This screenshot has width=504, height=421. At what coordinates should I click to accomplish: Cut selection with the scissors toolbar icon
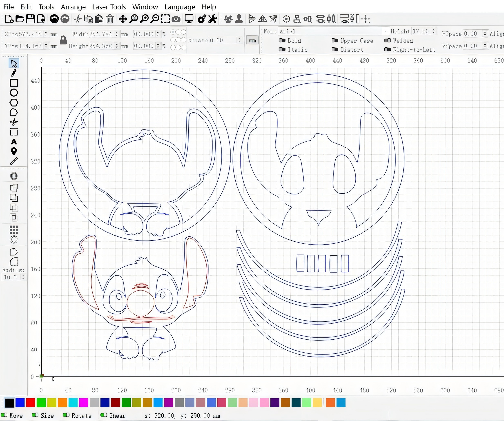click(77, 19)
